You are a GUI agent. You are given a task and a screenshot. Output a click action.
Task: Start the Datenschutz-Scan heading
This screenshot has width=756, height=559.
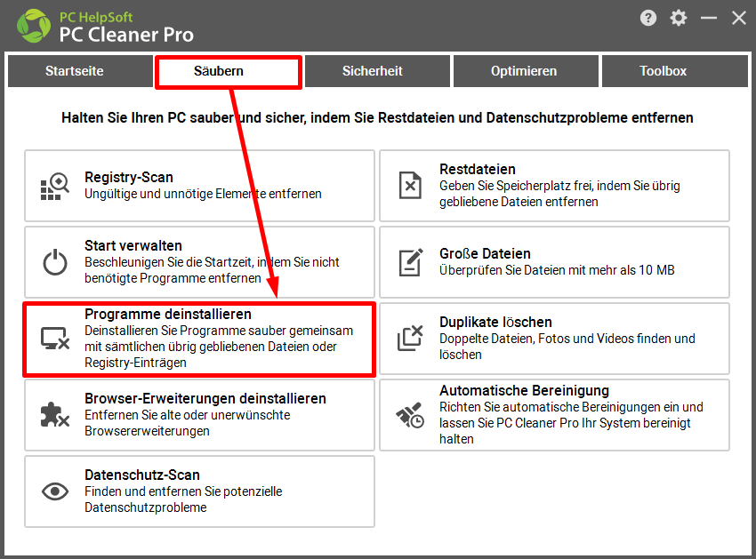142,475
